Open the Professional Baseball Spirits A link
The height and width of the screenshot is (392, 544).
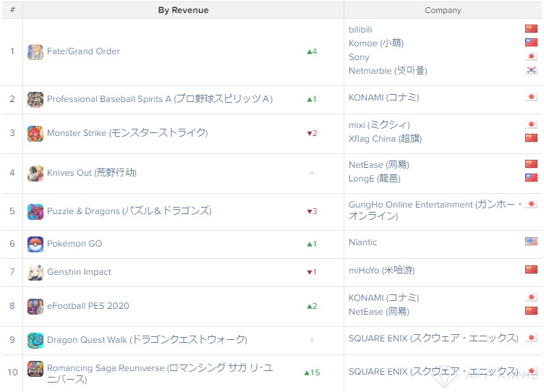pyautogui.click(x=160, y=99)
